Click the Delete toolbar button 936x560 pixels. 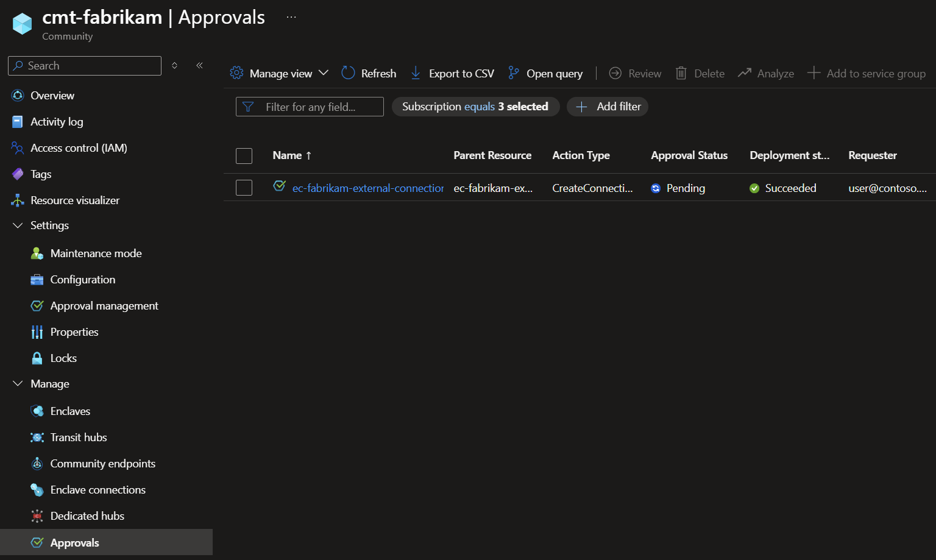tap(700, 73)
